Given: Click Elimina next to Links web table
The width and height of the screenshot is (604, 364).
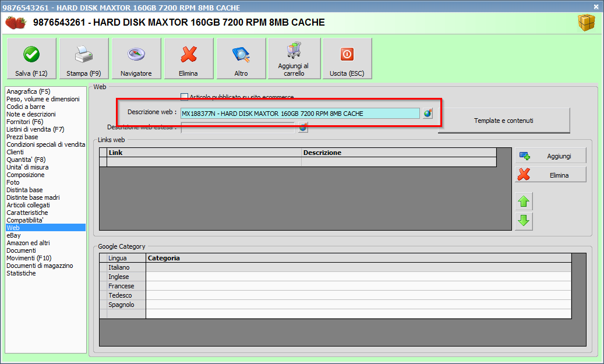Looking at the screenshot, I should coord(550,175).
